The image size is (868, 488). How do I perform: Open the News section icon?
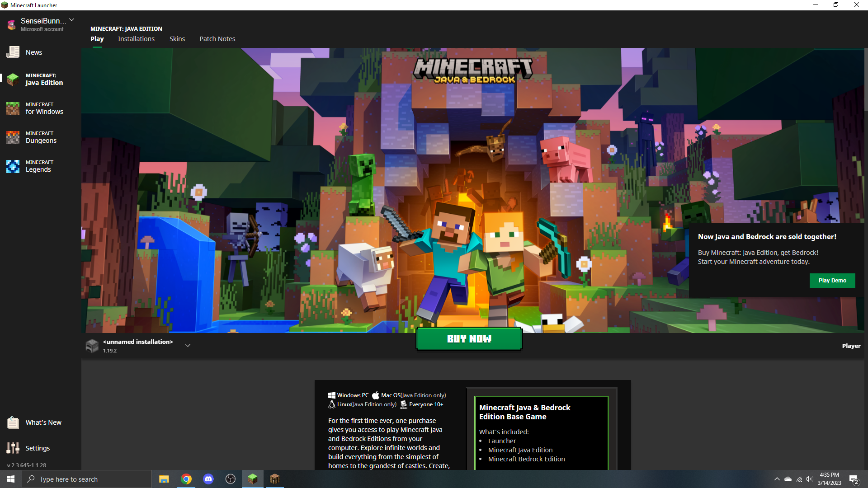pos(13,52)
